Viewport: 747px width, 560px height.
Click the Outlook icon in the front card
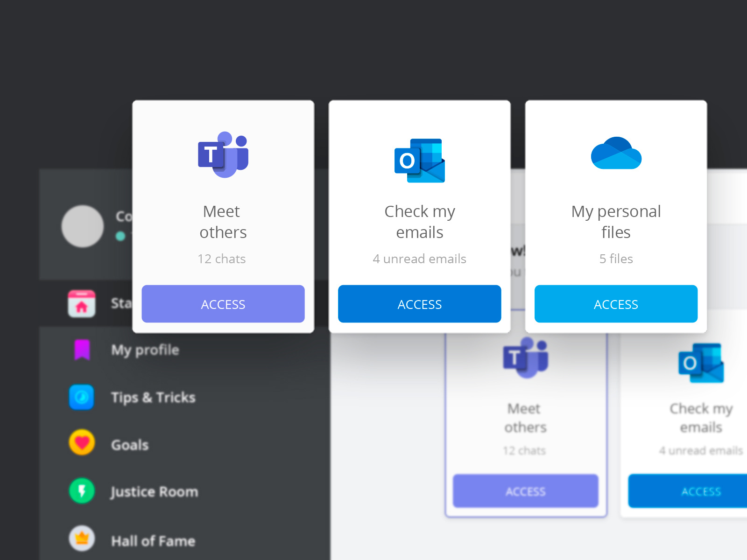(420, 161)
